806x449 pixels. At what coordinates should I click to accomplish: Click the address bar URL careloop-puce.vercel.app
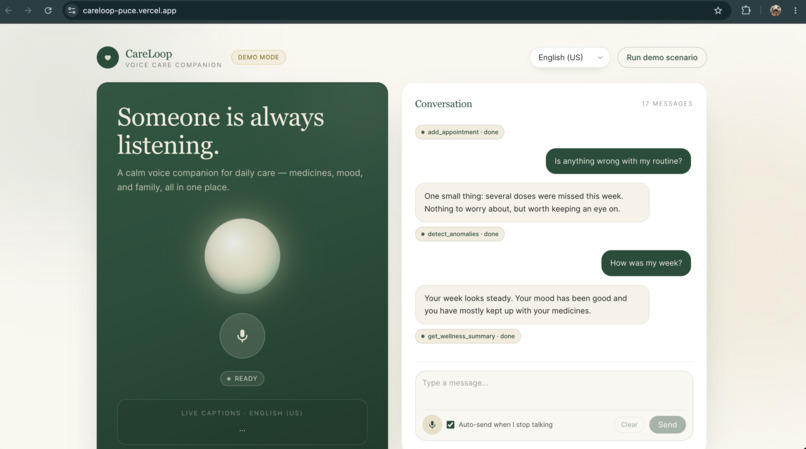(x=130, y=10)
